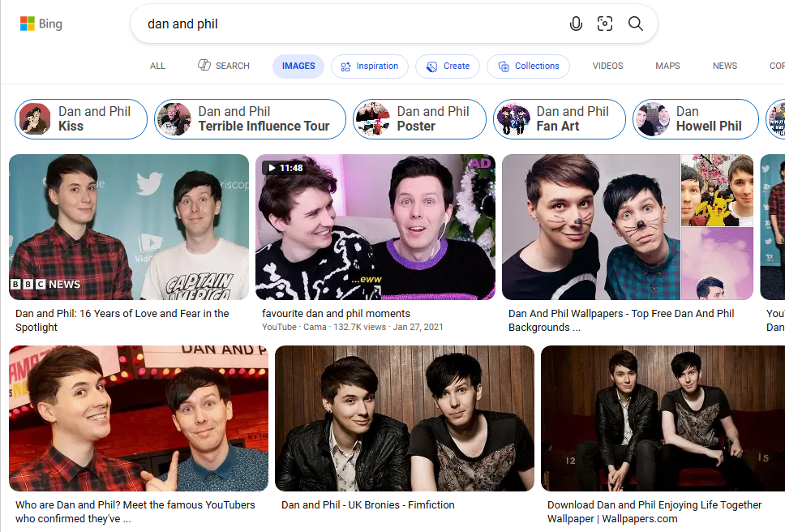Select the NEWS tab
785x532 pixels.
(x=724, y=66)
